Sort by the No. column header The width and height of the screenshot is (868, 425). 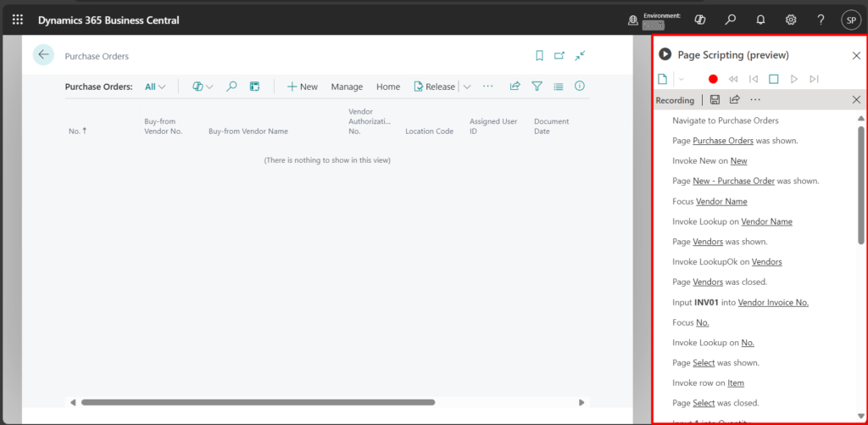pyautogui.click(x=77, y=131)
